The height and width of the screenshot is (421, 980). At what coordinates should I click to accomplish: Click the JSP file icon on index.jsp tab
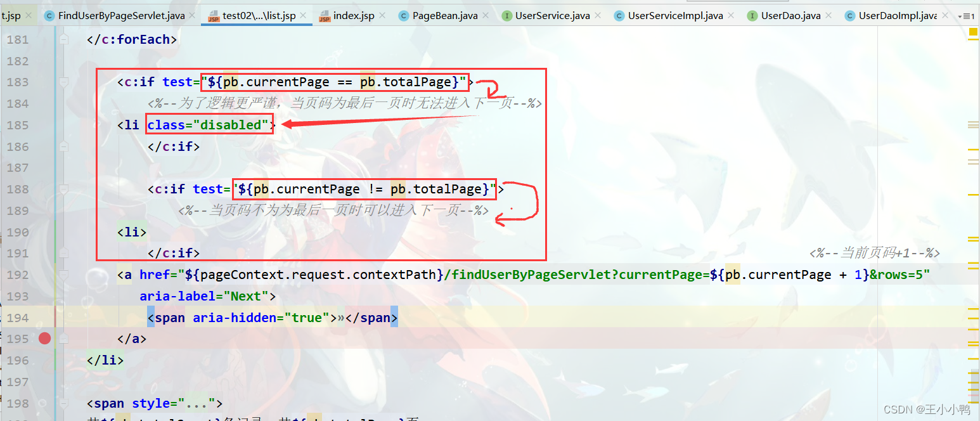click(x=325, y=16)
